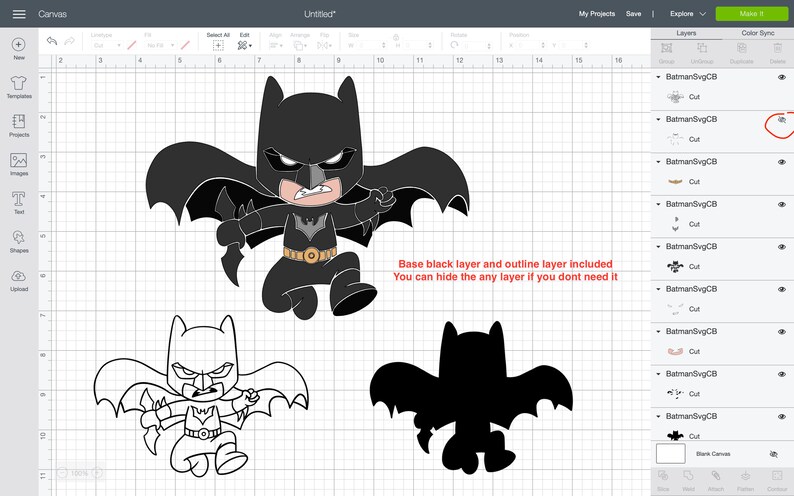This screenshot has width=794, height=496.
Task: Click the Canvas title
Action: 53,14
